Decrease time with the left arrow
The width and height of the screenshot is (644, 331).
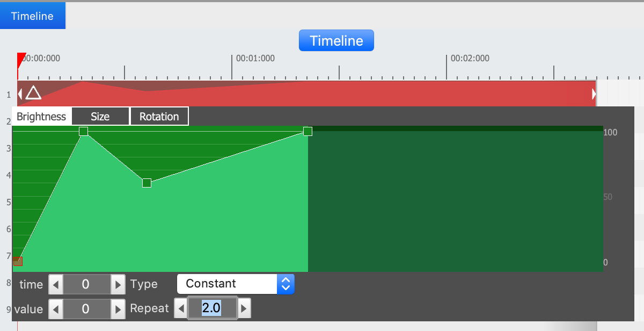56,284
